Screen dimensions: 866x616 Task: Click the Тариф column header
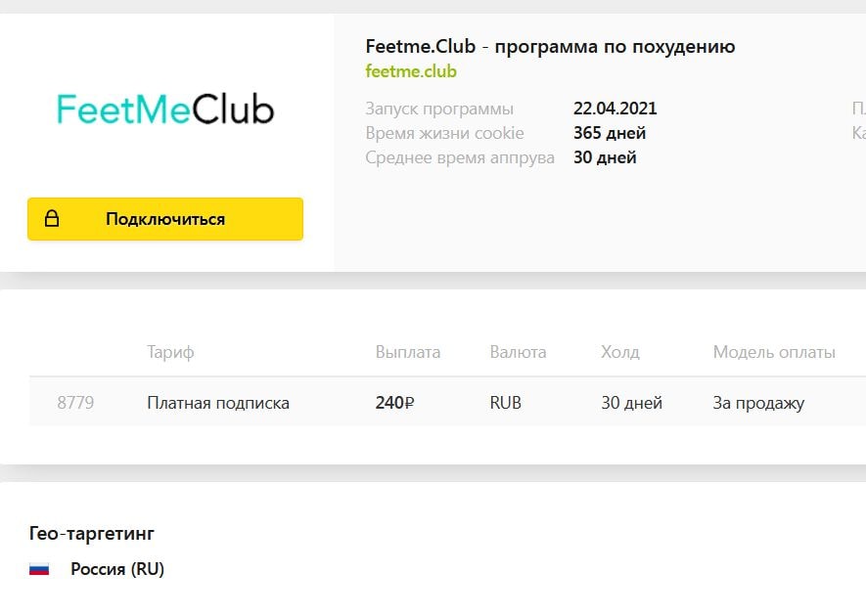[x=170, y=352]
